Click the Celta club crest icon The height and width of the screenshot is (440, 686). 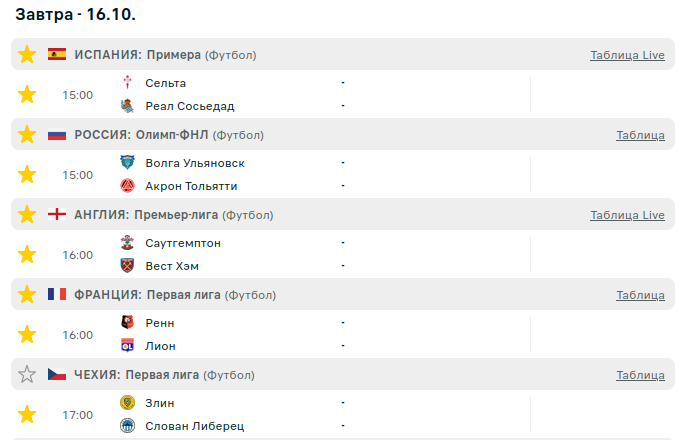[127, 83]
